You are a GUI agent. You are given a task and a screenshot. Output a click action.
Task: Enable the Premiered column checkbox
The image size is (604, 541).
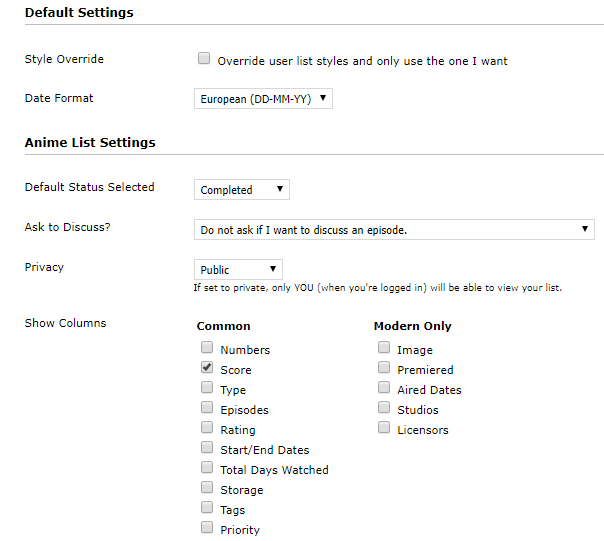pos(384,368)
